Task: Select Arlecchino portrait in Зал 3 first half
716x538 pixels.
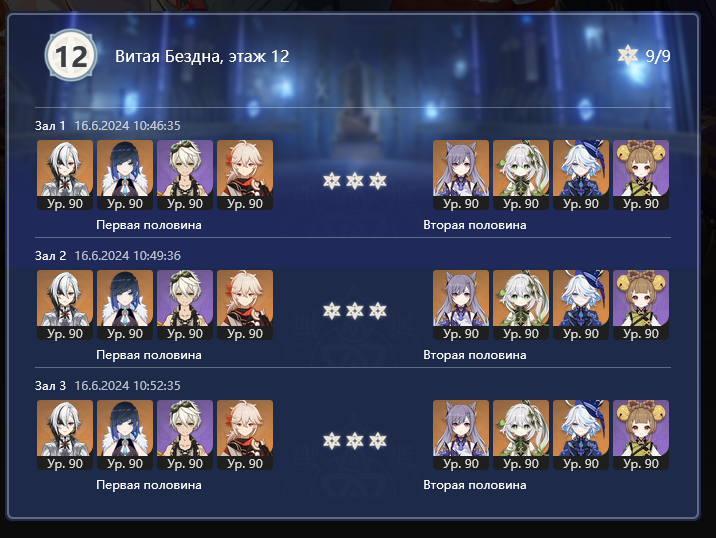Action: (x=65, y=435)
